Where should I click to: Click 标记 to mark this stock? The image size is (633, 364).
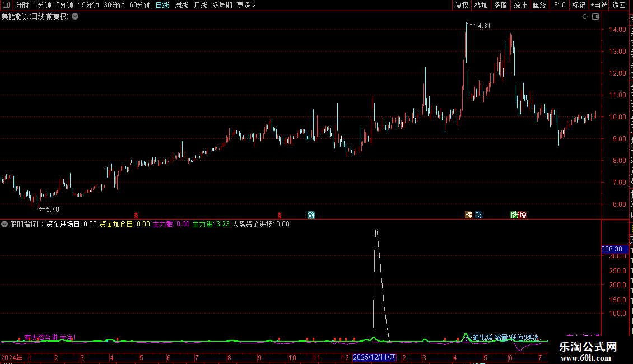click(x=579, y=5)
